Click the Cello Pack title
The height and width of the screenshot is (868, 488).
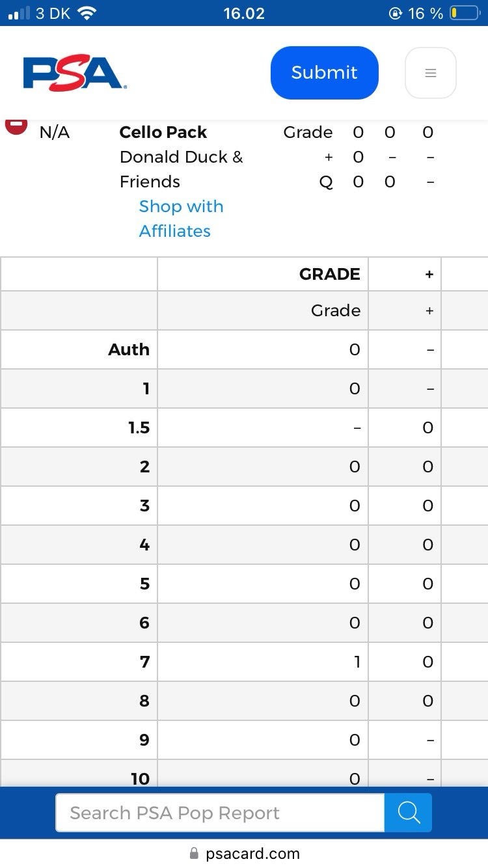coord(163,132)
